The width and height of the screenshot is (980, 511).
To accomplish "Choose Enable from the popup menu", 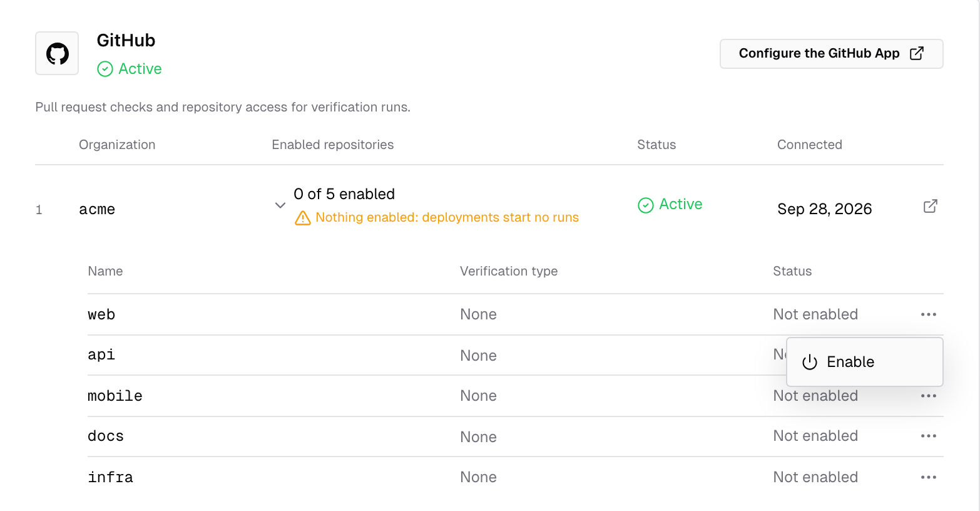I will click(x=865, y=362).
